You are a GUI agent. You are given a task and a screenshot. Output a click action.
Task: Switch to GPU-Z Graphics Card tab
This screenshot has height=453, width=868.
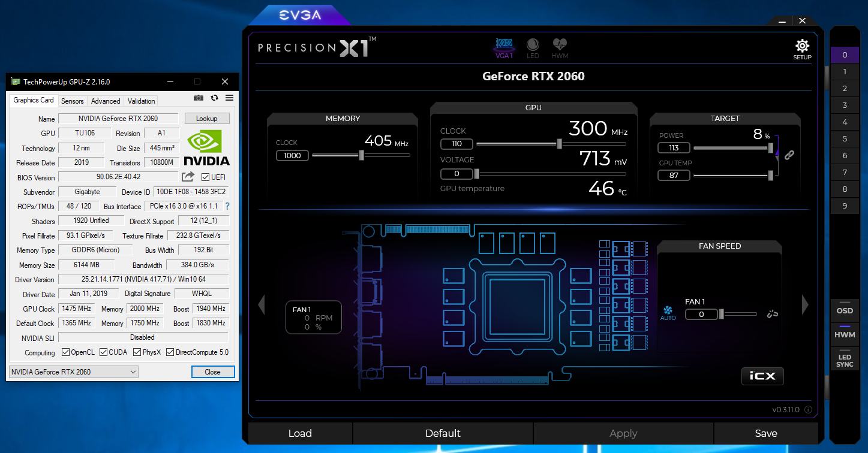click(34, 100)
